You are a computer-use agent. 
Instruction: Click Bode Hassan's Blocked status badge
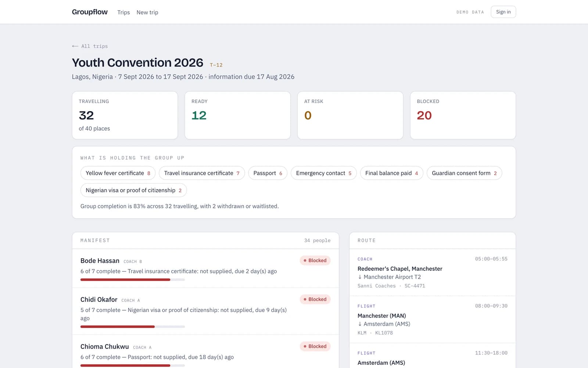tap(315, 261)
